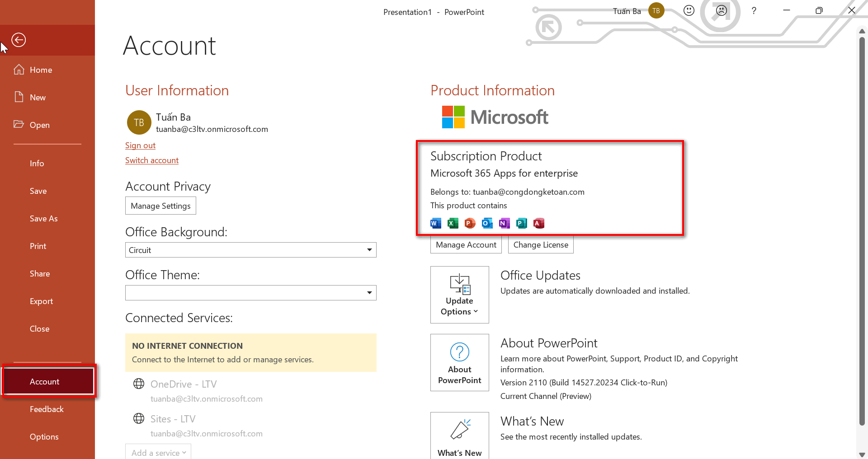Click the Access app icon
Screen dimensions: 868x459
pos(539,223)
